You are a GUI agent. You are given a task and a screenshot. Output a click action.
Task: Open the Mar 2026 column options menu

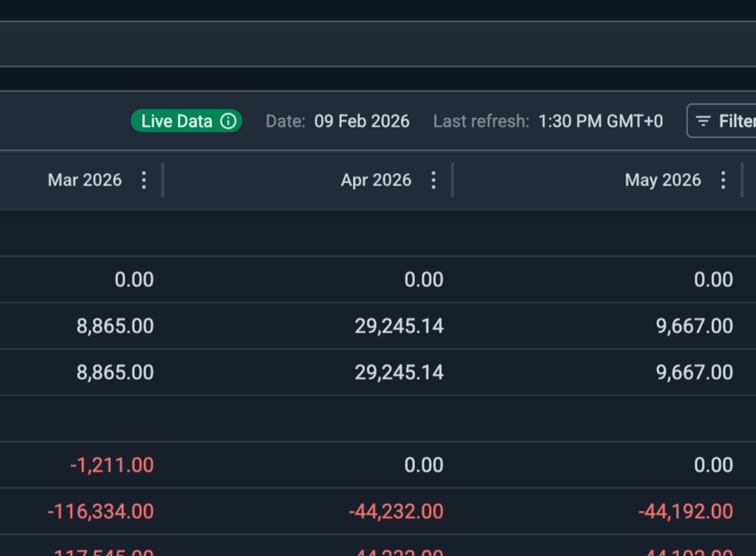click(144, 180)
